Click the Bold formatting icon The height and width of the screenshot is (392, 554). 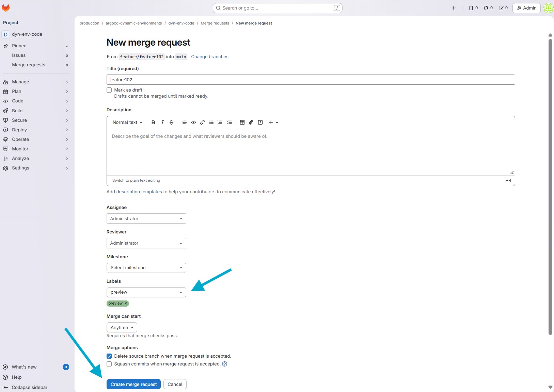[153, 122]
